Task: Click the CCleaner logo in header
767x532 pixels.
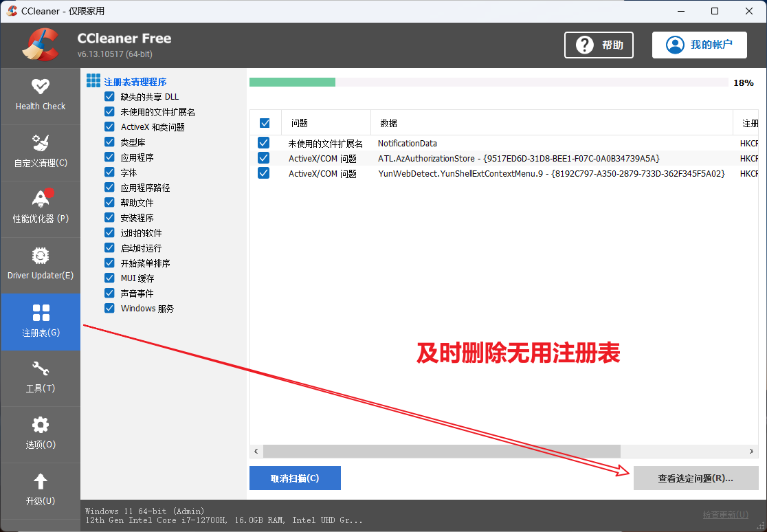Action: [41, 45]
